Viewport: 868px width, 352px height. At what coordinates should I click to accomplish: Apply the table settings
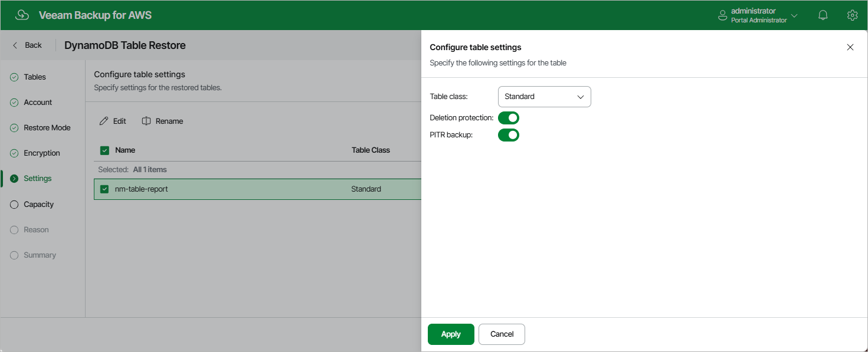pyautogui.click(x=451, y=334)
